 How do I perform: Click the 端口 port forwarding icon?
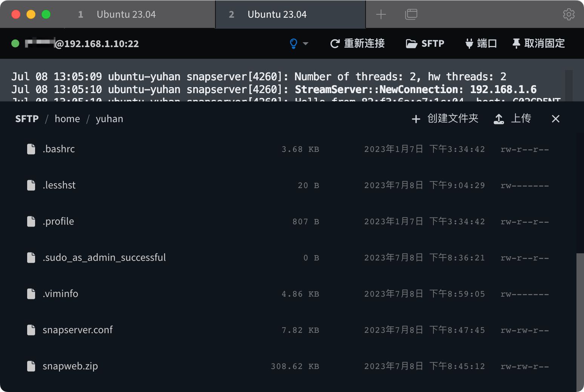coord(469,43)
